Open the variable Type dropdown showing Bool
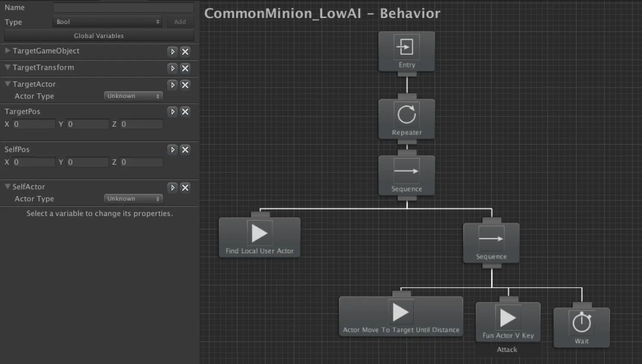Image resolution: width=642 pixels, height=364 pixels. (107, 22)
